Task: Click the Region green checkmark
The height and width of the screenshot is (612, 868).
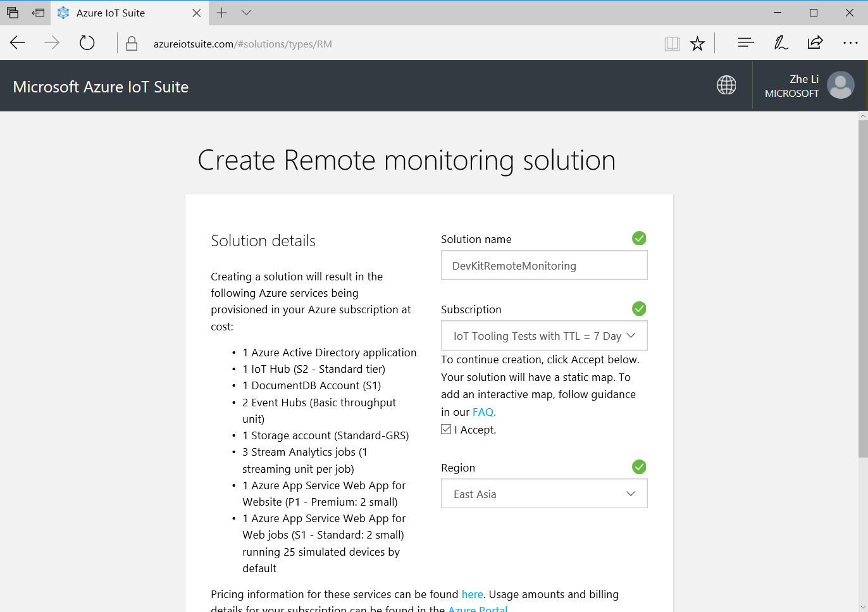Action: click(x=639, y=466)
